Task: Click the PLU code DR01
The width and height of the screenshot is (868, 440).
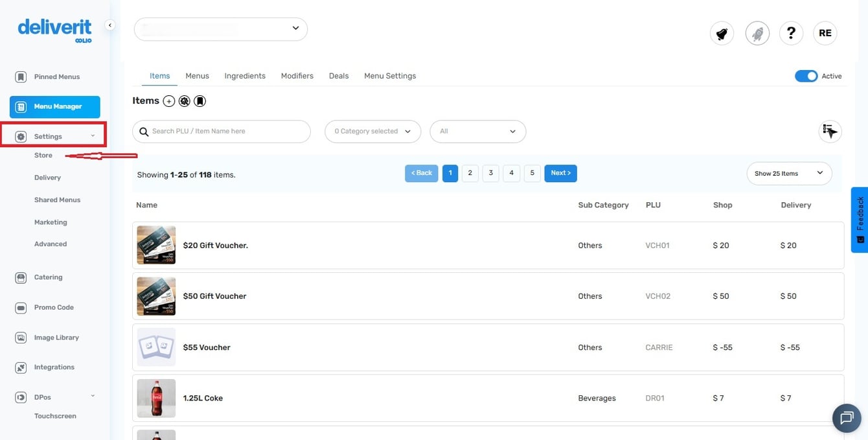Action: [x=655, y=399]
